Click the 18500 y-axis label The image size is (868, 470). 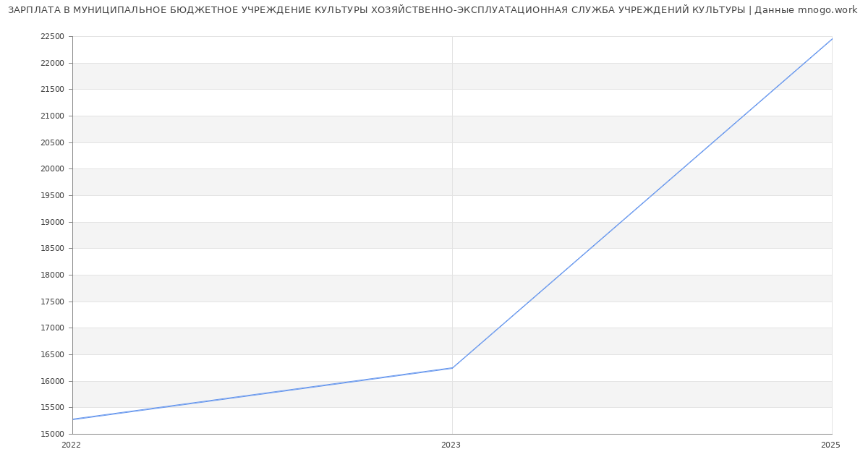(x=52, y=249)
